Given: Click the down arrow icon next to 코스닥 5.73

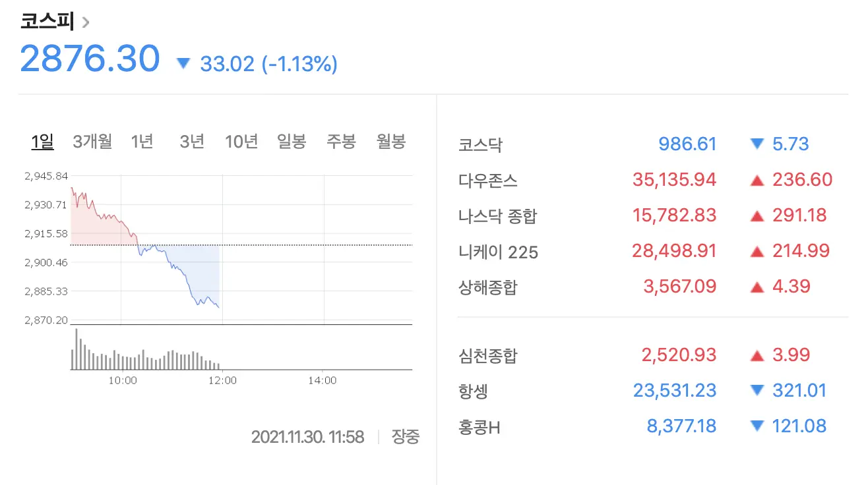Looking at the screenshot, I should 757,144.
